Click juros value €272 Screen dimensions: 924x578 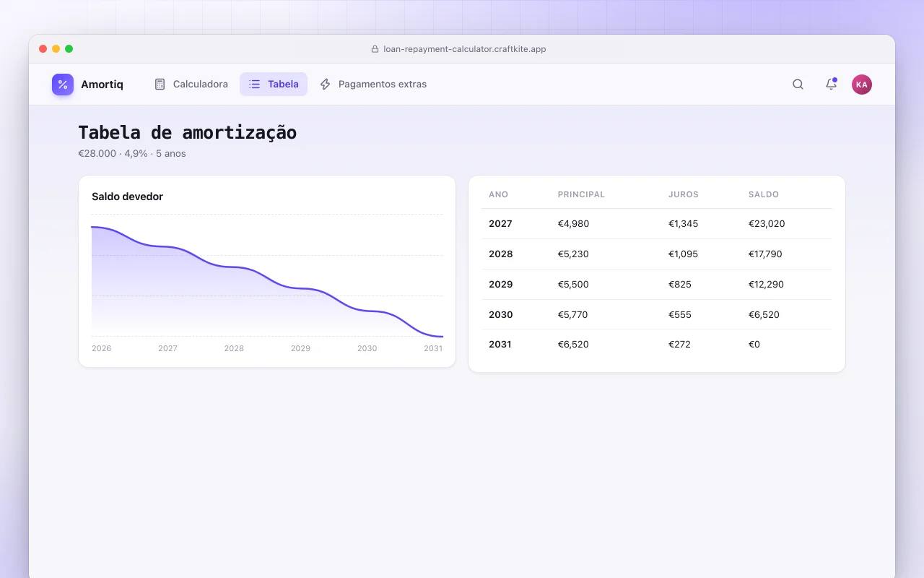pyautogui.click(x=679, y=345)
